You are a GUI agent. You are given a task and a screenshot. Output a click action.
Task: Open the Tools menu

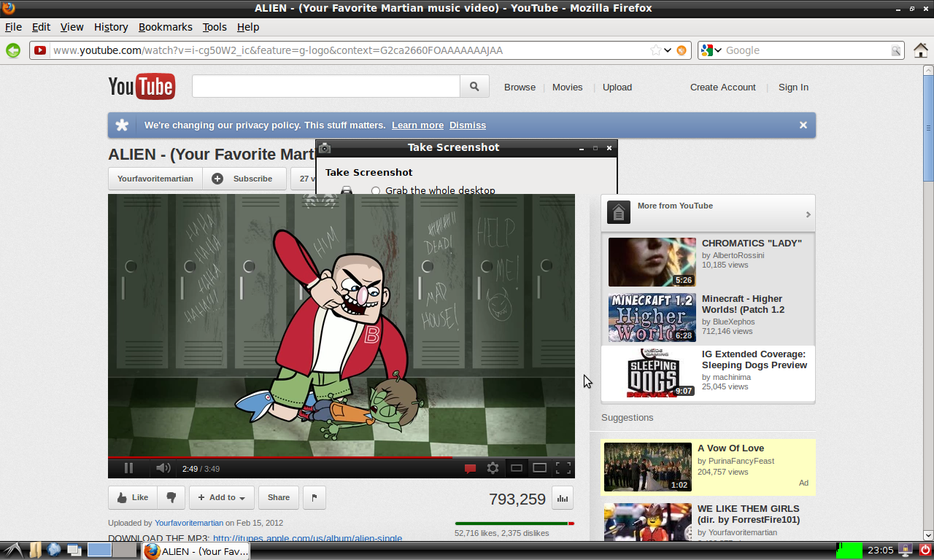(x=215, y=27)
